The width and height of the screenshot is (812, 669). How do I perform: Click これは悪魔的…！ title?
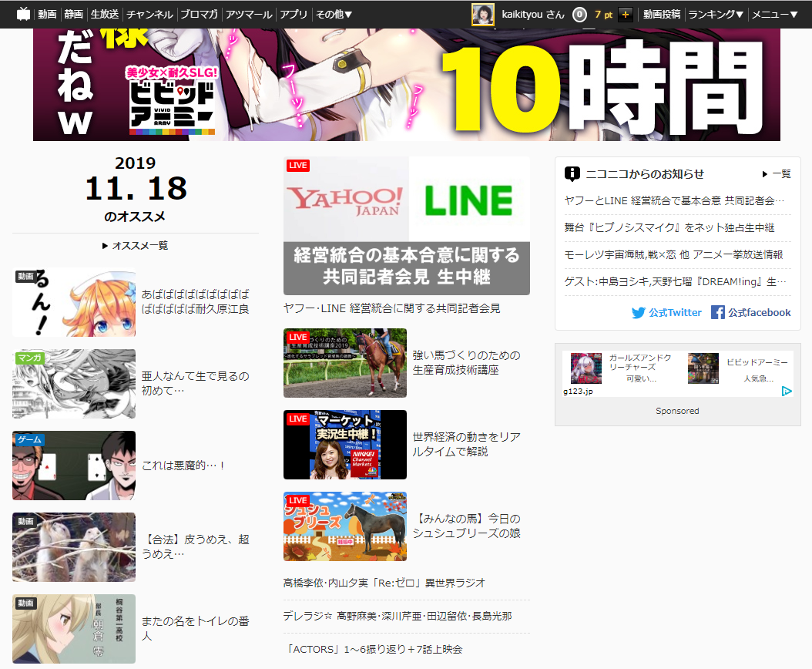coord(183,466)
